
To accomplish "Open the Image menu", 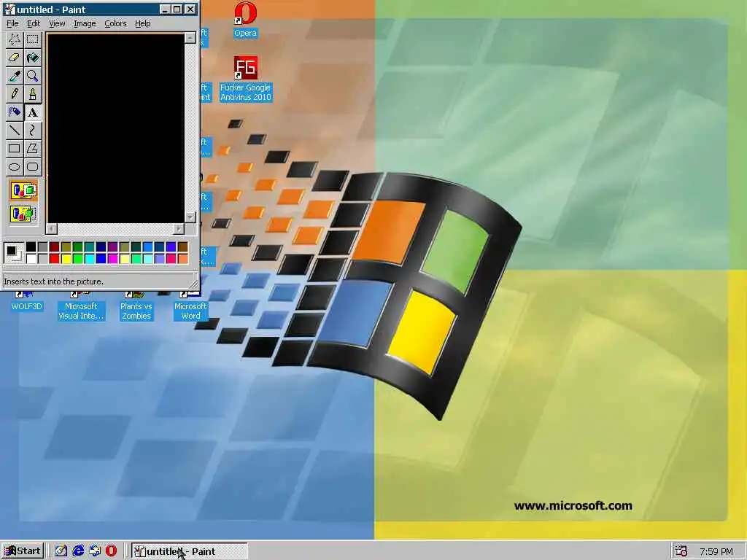I will point(85,23).
